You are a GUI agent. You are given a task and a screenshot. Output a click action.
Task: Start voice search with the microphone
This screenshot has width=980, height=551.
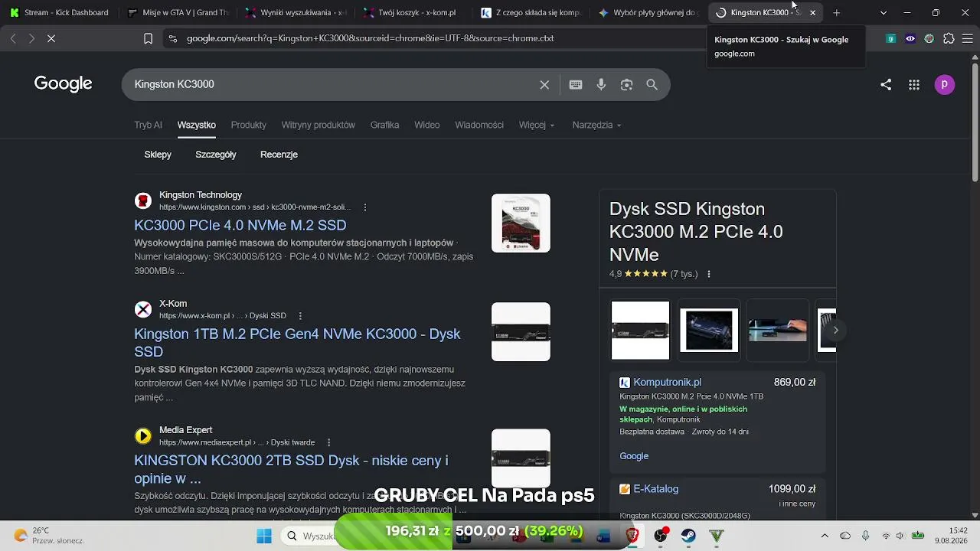pos(601,85)
